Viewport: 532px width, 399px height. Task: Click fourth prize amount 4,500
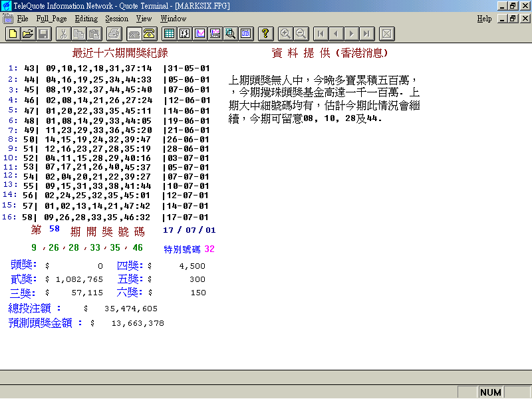[x=192, y=267]
